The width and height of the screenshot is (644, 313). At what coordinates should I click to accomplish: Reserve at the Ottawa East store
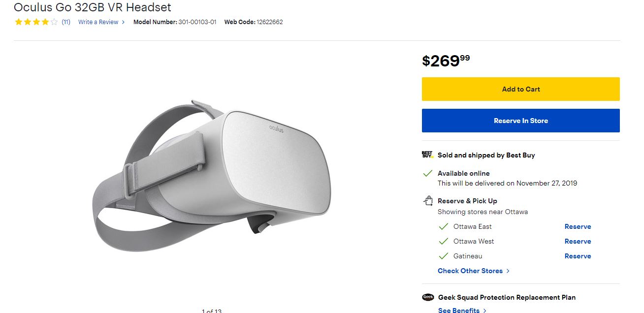tap(578, 227)
